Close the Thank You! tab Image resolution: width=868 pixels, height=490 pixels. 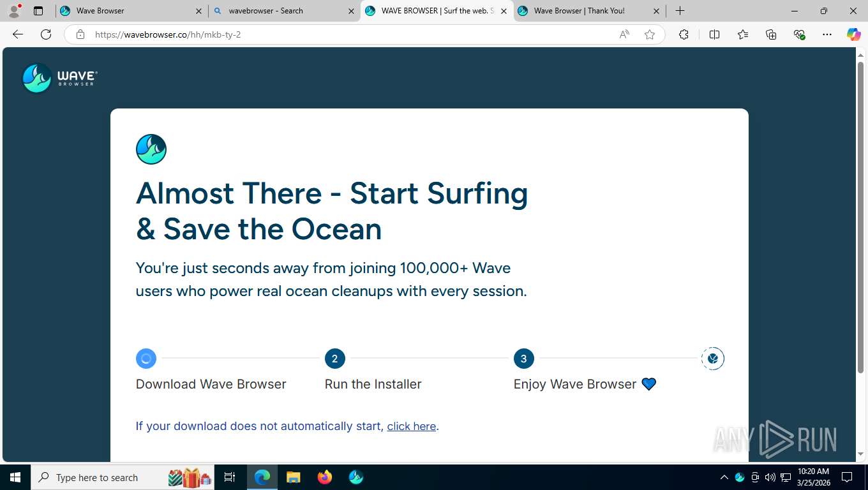coord(656,11)
